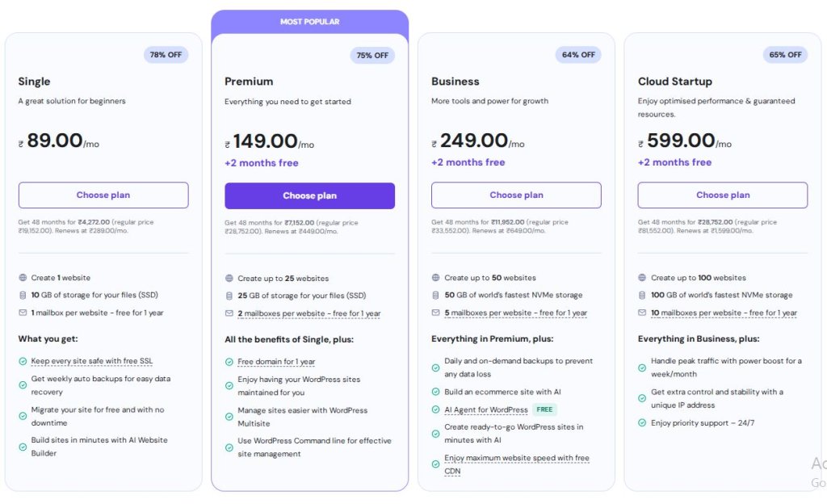The image size is (827, 504).
Task: Click the globe icon in Single plan
Action: [23, 278]
